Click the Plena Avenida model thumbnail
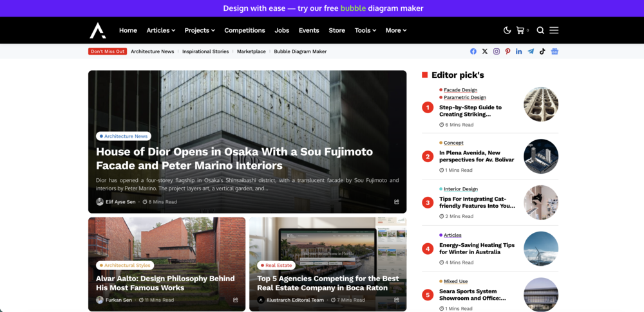 (x=541, y=156)
